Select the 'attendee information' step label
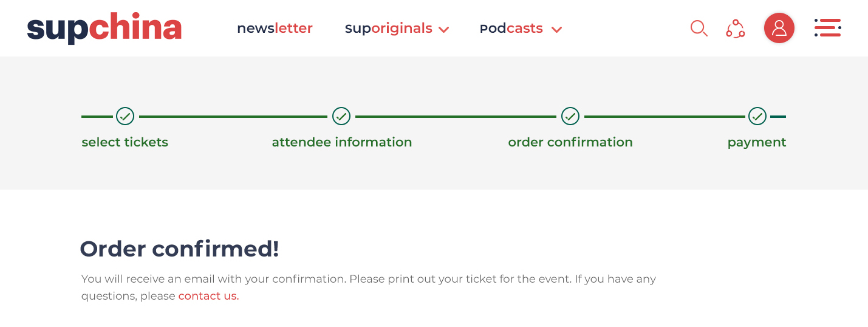Viewport: 868px width, 327px height. (x=342, y=142)
